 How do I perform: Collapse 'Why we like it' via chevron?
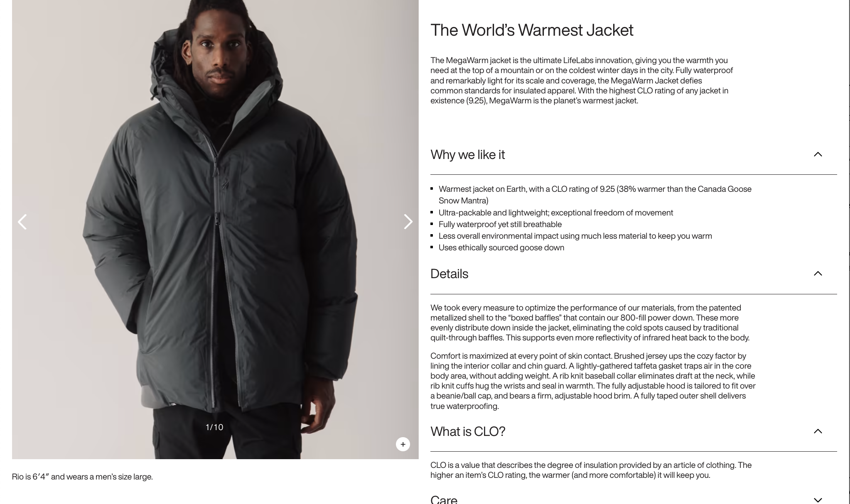click(x=818, y=154)
